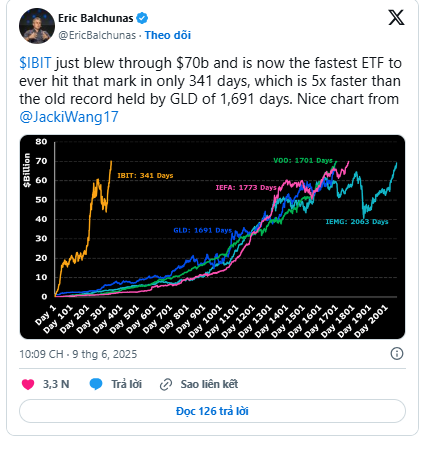Click Đọc 126 trả lời button

click(212, 411)
